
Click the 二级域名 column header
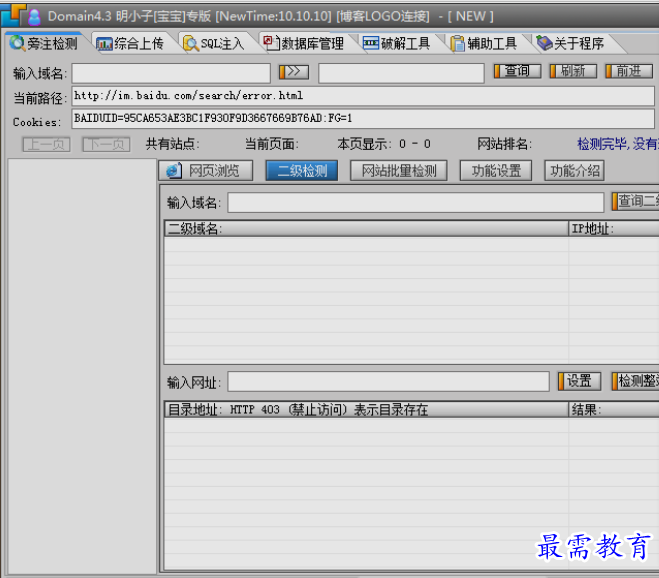(x=366, y=229)
